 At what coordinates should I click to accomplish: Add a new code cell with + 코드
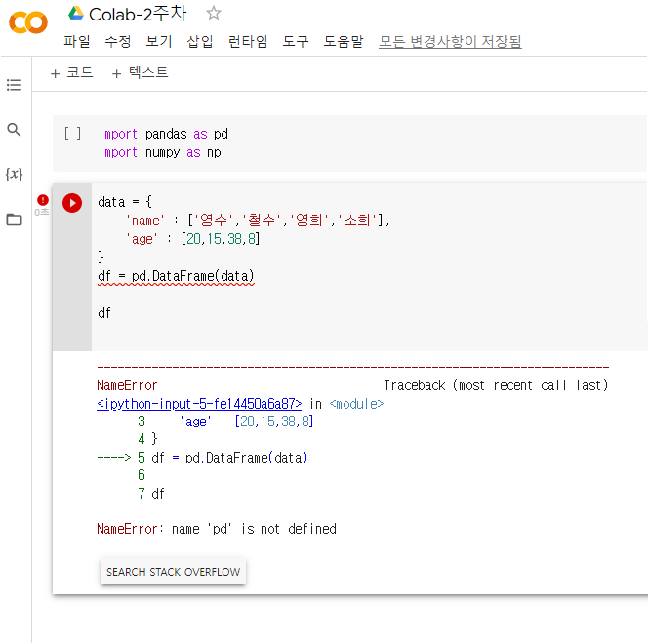tap(71, 73)
